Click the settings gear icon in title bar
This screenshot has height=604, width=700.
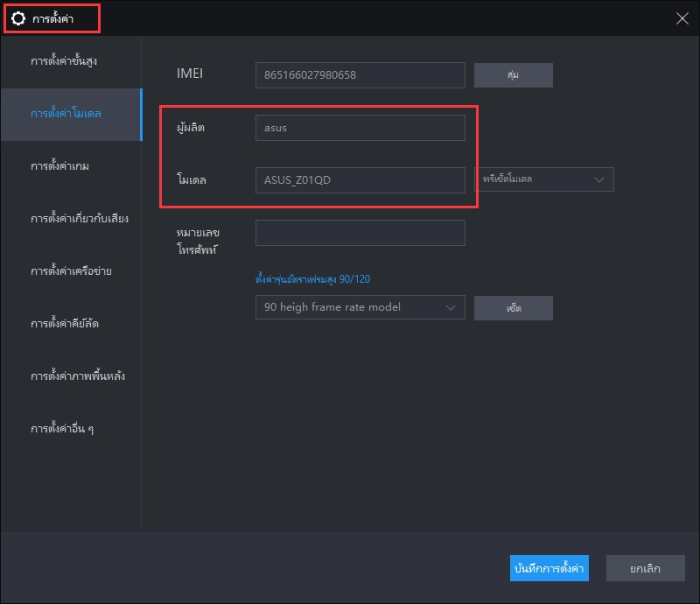coord(18,18)
